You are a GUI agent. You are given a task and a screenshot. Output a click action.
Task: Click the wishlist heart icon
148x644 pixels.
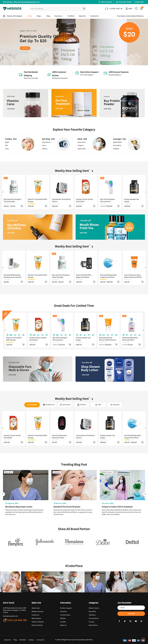(136, 8)
